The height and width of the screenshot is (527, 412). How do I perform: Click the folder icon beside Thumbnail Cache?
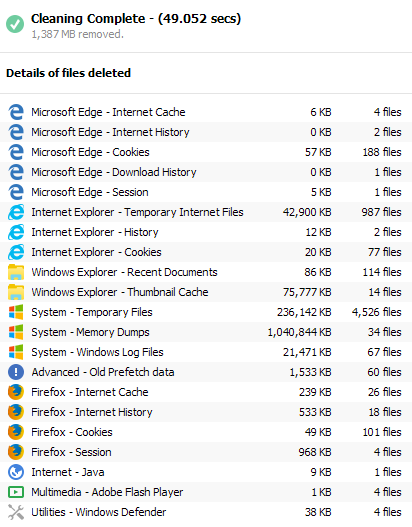click(x=16, y=292)
